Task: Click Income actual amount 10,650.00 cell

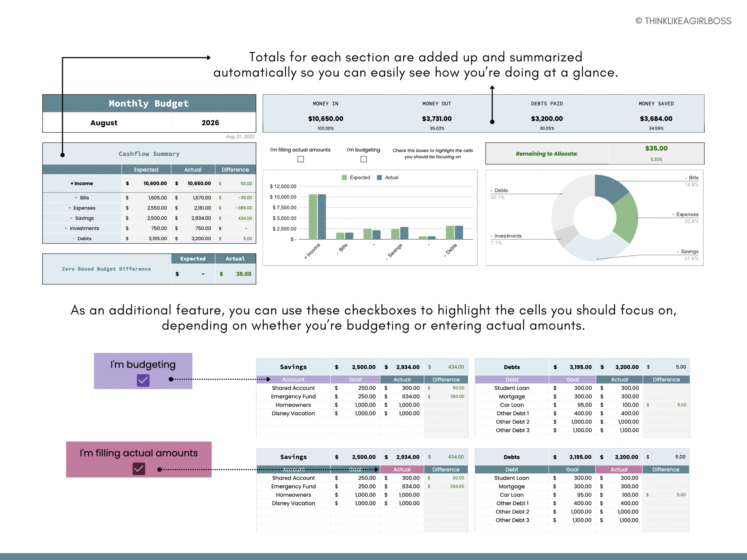Action: [x=198, y=183]
